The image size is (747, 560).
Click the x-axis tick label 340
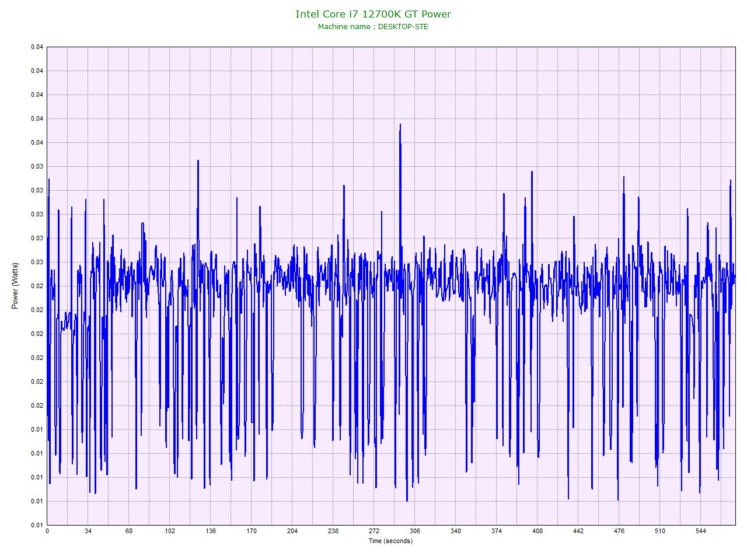(x=456, y=531)
